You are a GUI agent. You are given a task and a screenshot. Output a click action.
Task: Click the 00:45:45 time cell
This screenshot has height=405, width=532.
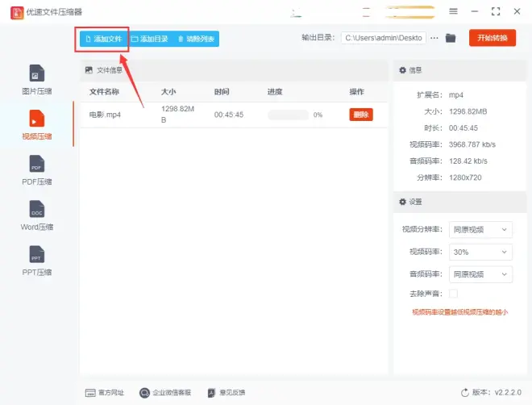coord(229,115)
